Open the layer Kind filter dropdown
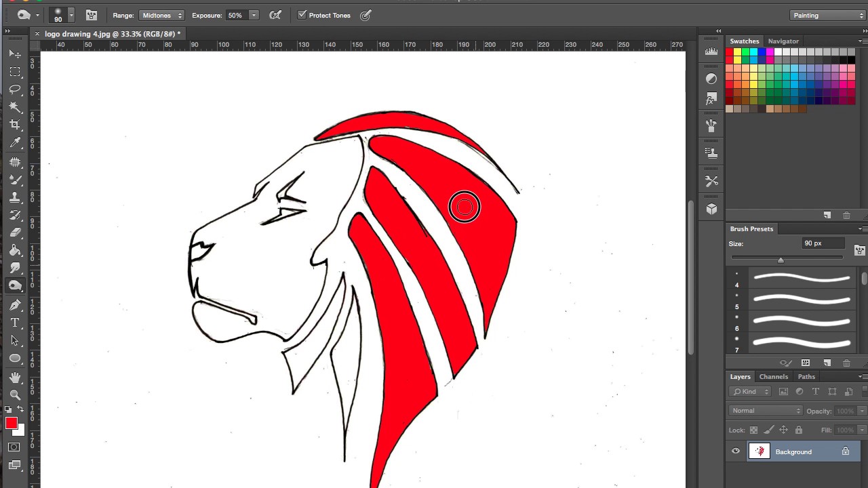868x488 pixels. pos(750,391)
